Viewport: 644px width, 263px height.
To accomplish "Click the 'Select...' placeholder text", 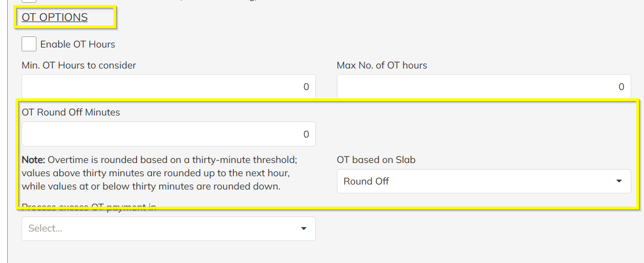I will (45, 229).
